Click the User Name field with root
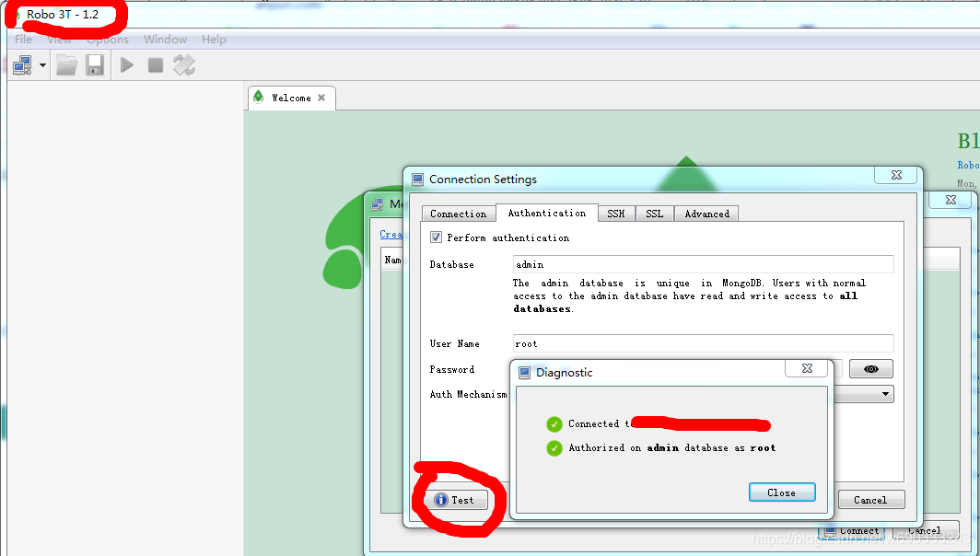Viewport: 980px width, 556px height. 703,343
